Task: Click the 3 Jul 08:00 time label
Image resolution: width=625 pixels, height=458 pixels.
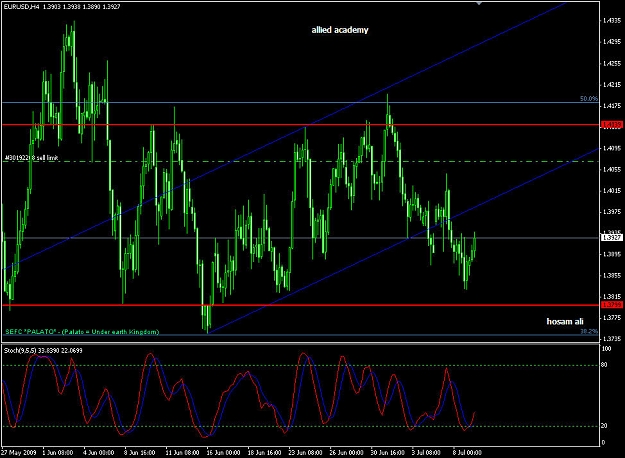Action: pyautogui.click(x=426, y=452)
